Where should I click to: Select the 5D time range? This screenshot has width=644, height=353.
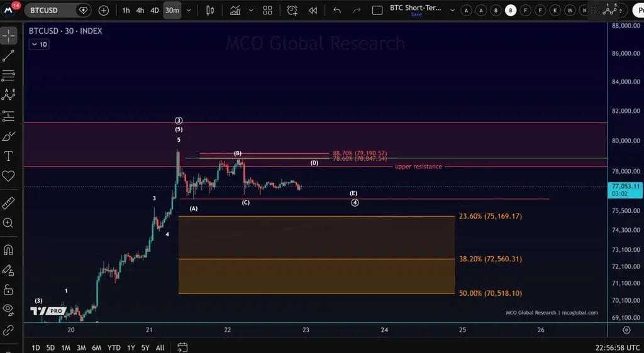(x=50, y=348)
